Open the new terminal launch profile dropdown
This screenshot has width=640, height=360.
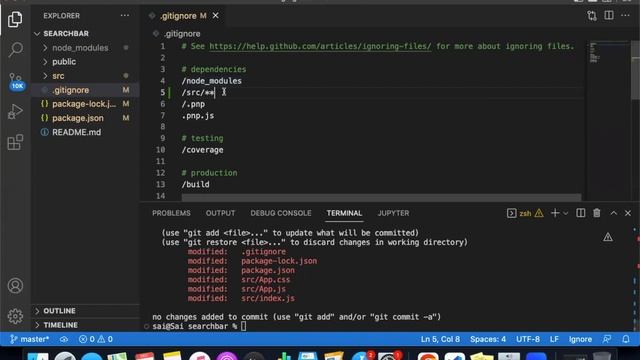point(565,213)
